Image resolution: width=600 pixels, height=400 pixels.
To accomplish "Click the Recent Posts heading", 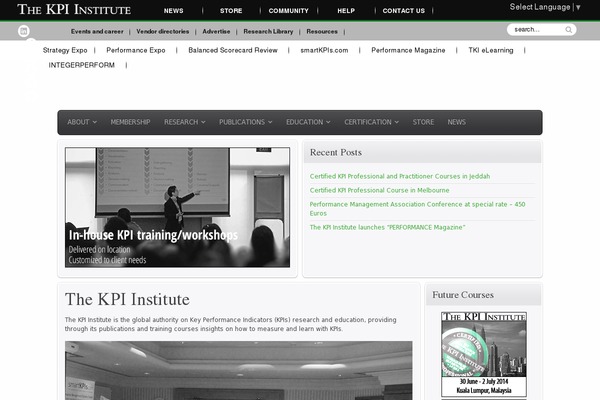I will (336, 152).
